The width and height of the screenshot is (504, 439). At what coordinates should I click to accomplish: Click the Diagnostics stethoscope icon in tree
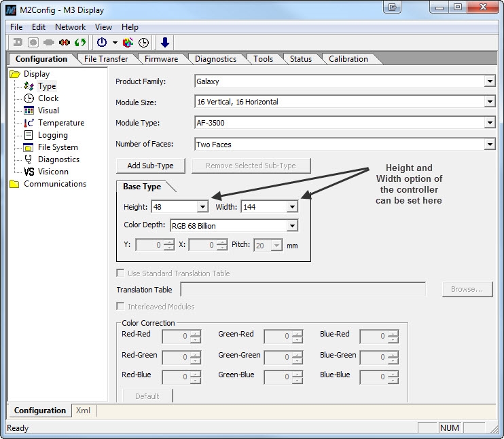[29, 159]
